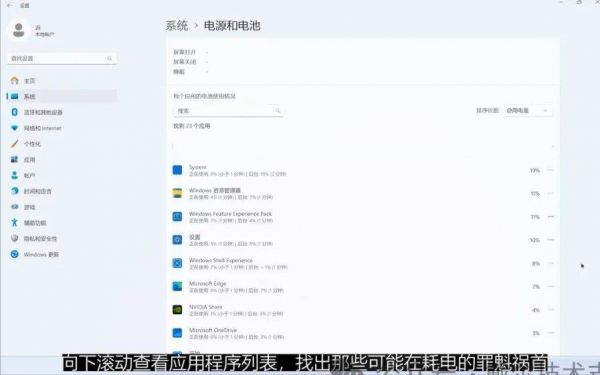The width and height of the screenshot is (600, 375).
Task: Click the Windows Shell Experience name text
Action: (221, 260)
